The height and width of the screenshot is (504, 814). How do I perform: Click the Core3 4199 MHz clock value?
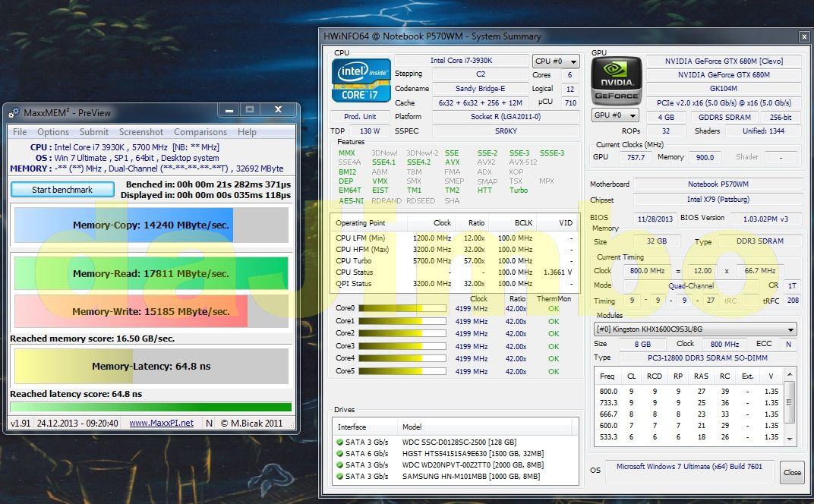[x=472, y=346]
